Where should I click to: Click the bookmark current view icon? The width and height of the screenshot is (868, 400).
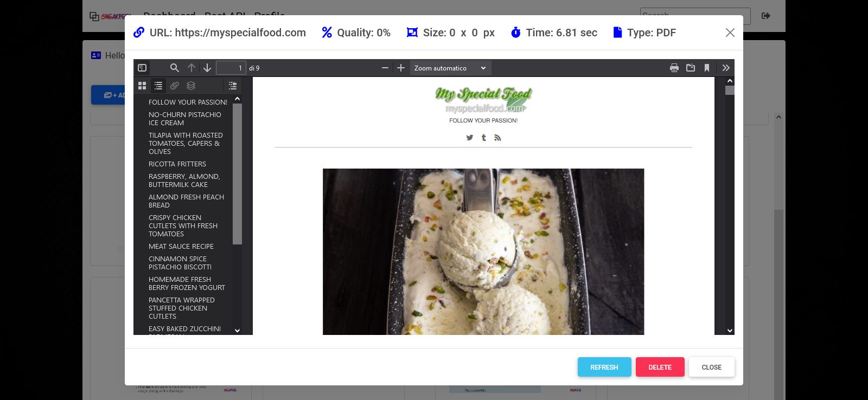point(707,68)
